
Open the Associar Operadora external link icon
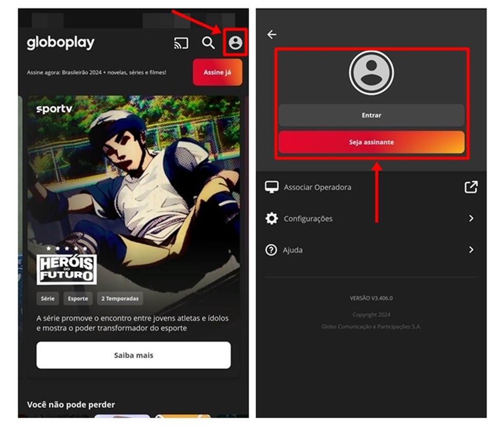coord(471,187)
